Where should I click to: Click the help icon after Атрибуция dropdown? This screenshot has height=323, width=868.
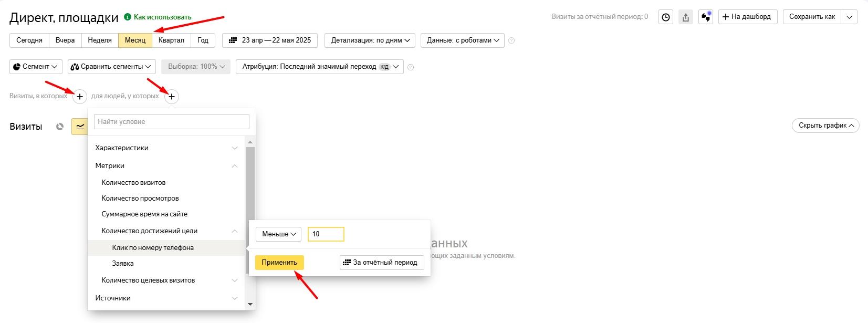point(411,67)
